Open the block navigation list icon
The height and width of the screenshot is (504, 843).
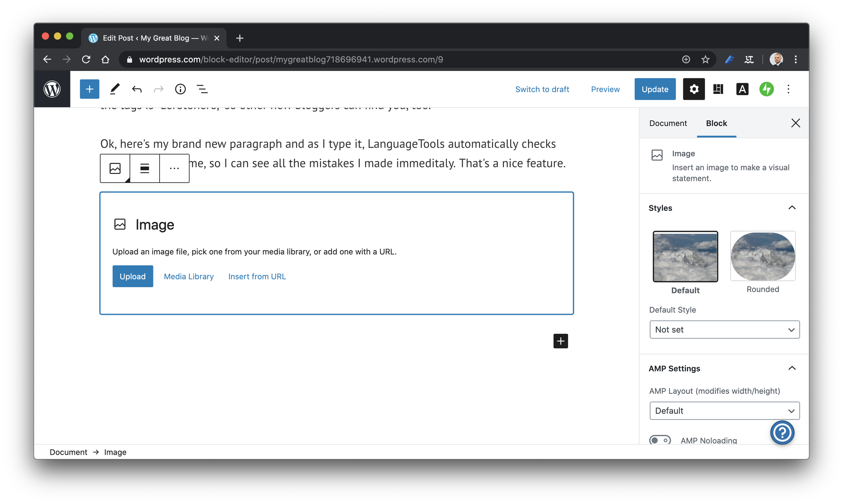point(202,89)
